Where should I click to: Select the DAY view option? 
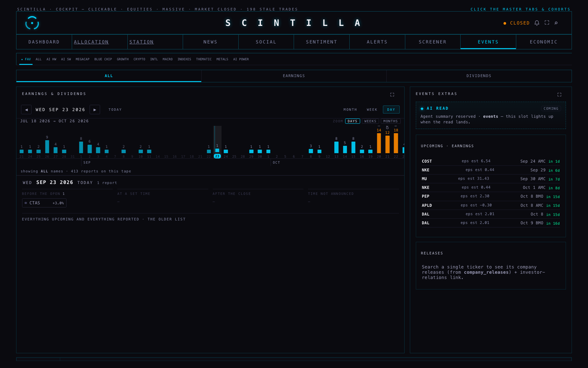[391, 110]
